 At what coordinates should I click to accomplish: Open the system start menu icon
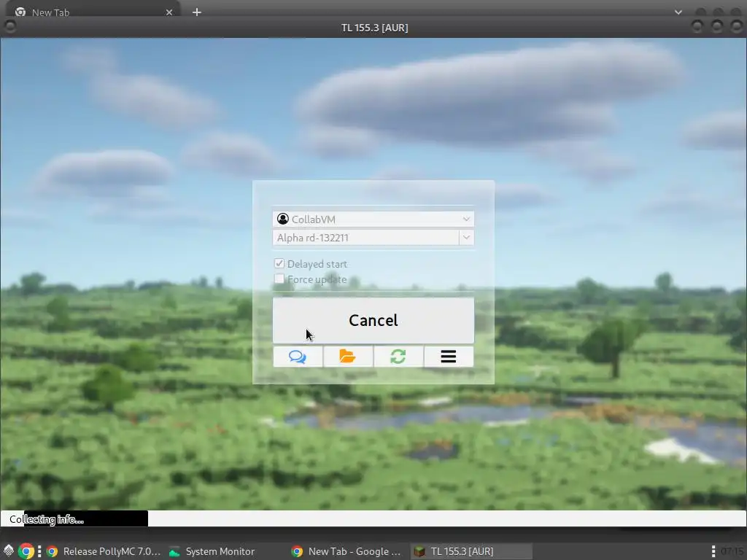(9, 551)
